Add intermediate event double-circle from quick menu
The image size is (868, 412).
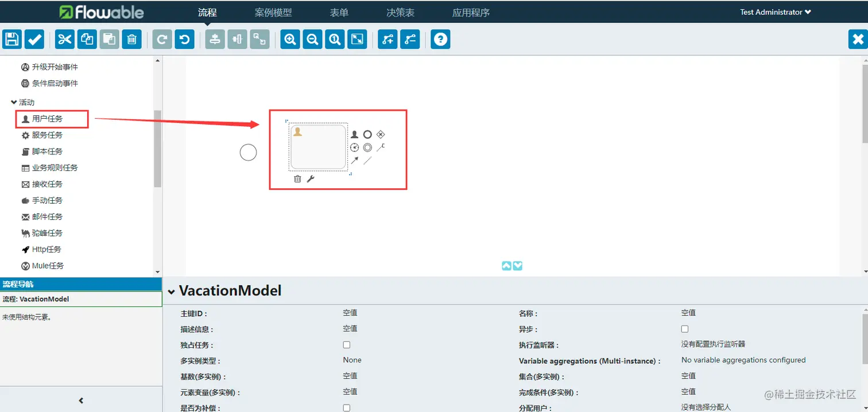coord(367,147)
